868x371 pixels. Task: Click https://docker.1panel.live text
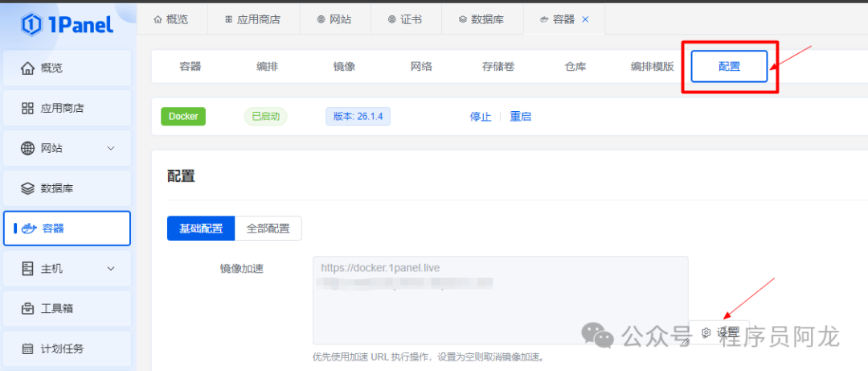(380, 269)
